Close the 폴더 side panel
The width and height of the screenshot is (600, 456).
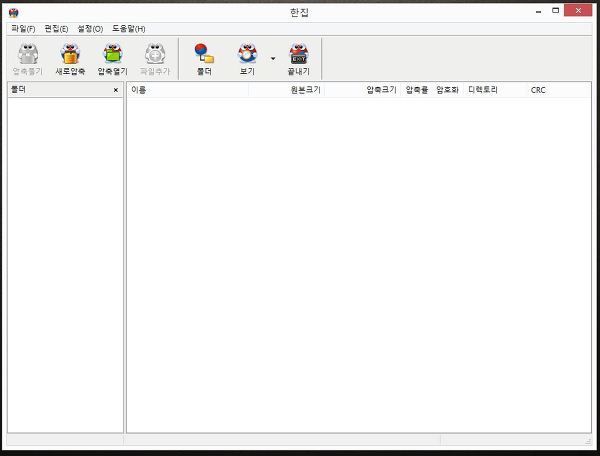116,90
